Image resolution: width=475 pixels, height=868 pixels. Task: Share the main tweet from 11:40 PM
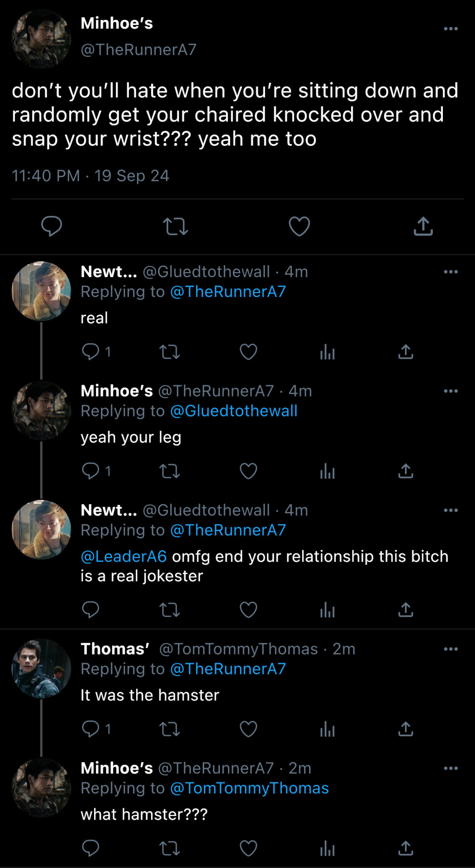click(x=423, y=226)
